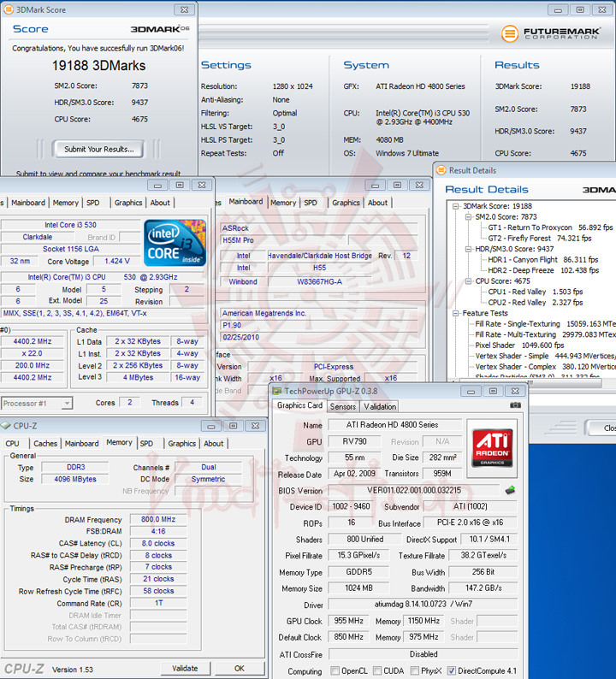Image resolution: width=616 pixels, height=679 pixels.
Task: Take GPU-Z screenshot with camera icon
Action: click(x=515, y=404)
